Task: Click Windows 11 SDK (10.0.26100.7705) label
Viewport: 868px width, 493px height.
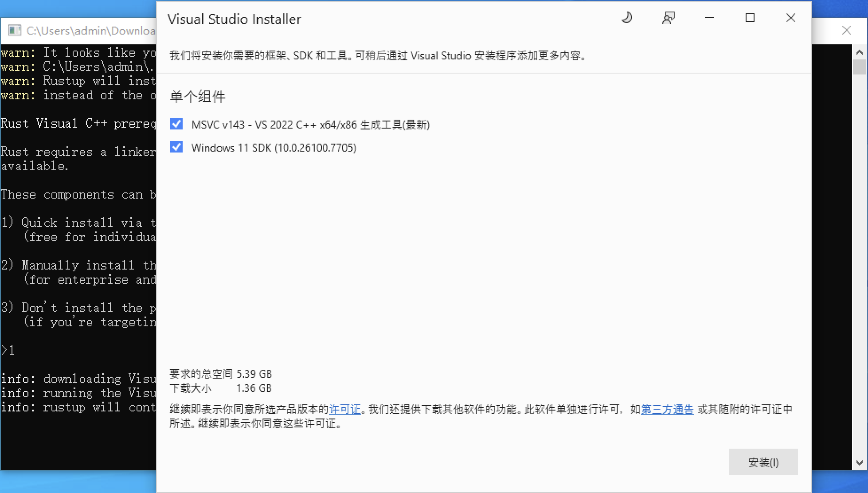Action: click(x=274, y=148)
